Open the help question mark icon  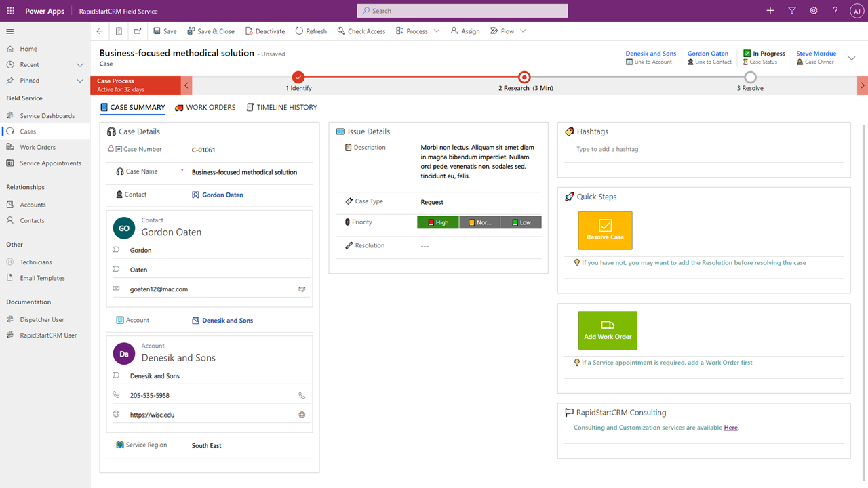tap(835, 11)
